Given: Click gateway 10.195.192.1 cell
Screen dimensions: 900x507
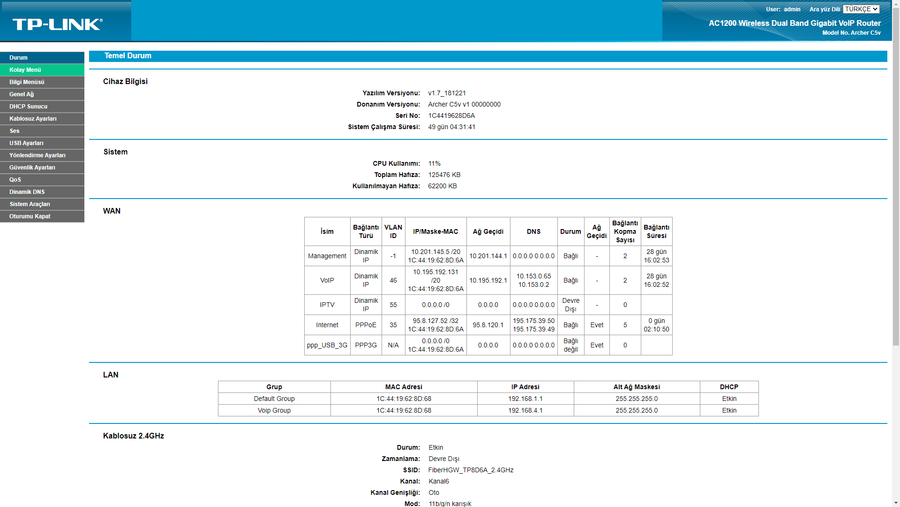Looking at the screenshot, I should tap(488, 281).
